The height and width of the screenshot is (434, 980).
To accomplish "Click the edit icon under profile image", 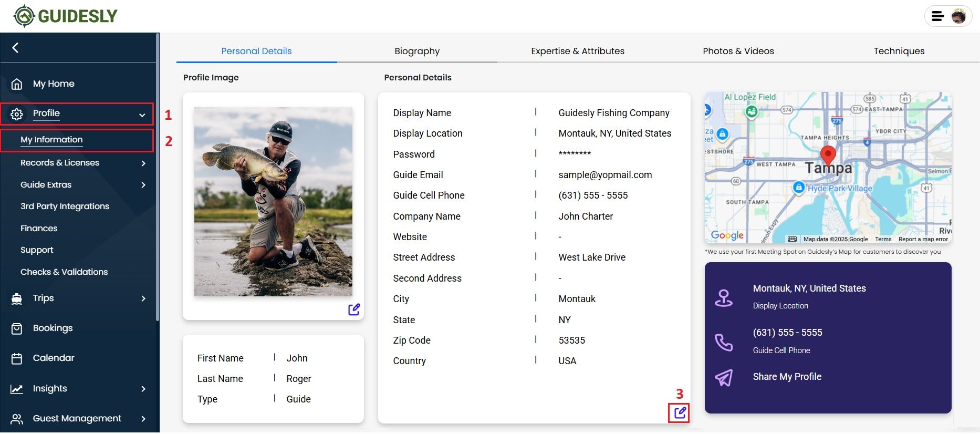I will [x=354, y=309].
